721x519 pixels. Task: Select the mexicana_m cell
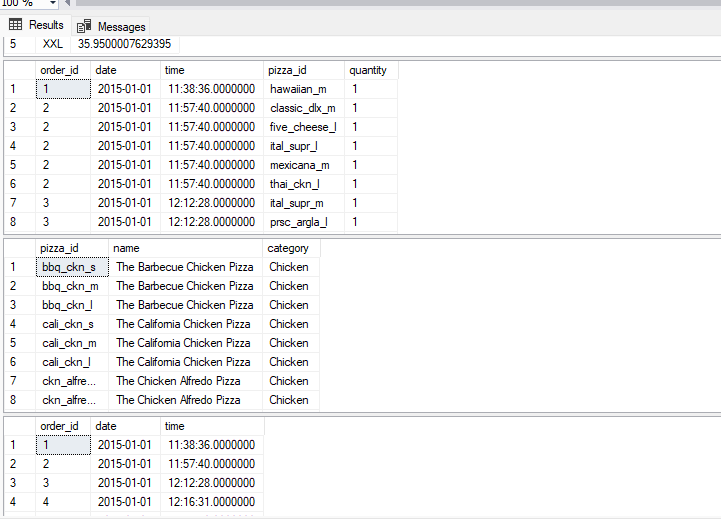coord(304,165)
